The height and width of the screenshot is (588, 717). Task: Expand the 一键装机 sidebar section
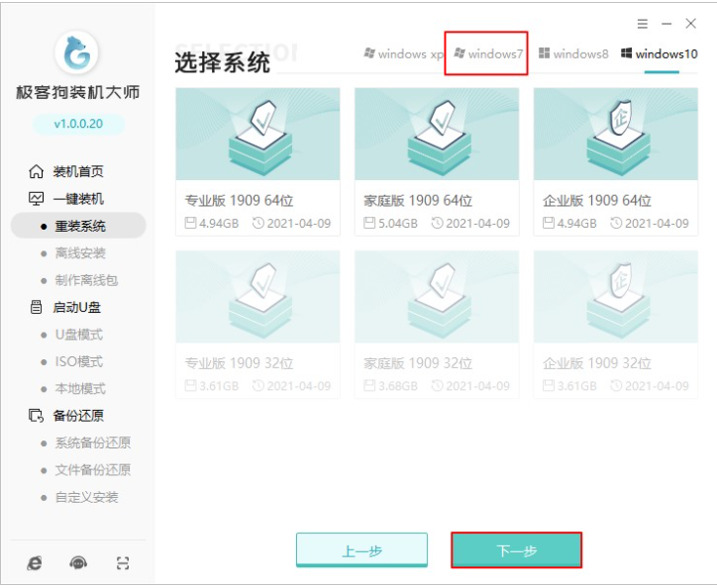77,199
